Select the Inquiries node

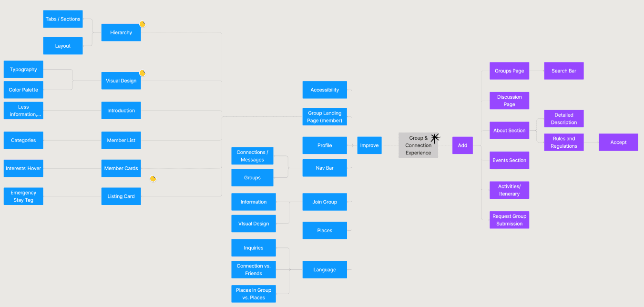[254, 248]
